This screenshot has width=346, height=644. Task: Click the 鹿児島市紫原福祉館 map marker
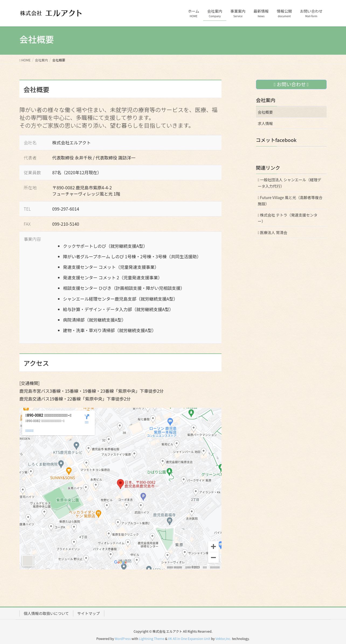click(x=88, y=449)
